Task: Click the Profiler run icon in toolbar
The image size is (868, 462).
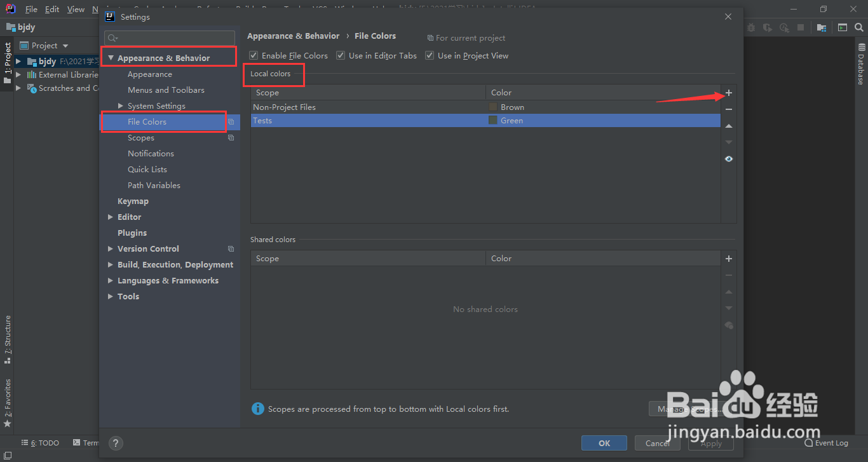Action: (785, 27)
